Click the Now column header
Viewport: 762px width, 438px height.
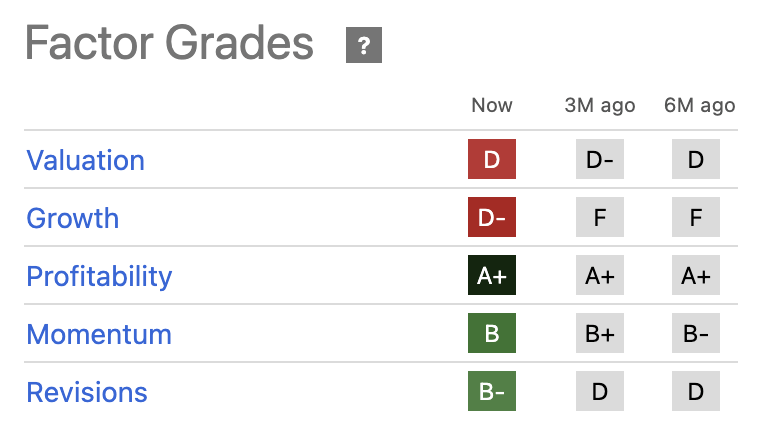[492, 105]
